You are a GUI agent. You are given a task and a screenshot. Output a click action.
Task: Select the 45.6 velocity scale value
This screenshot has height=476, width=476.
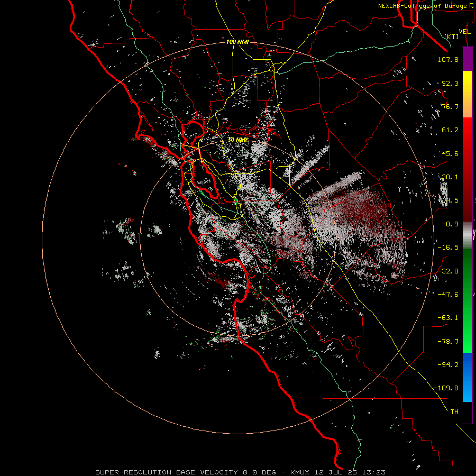click(x=450, y=153)
